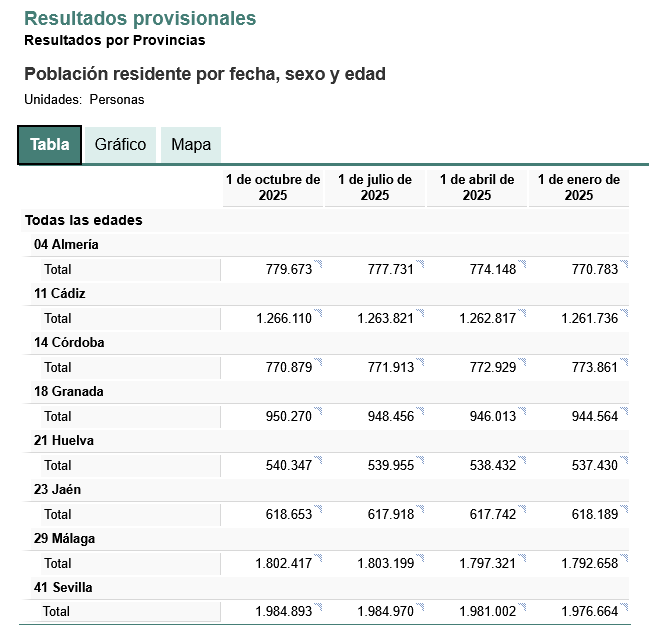Select the Tabla tab
Viewport: 649px width, 635px height.
point(49,144)
